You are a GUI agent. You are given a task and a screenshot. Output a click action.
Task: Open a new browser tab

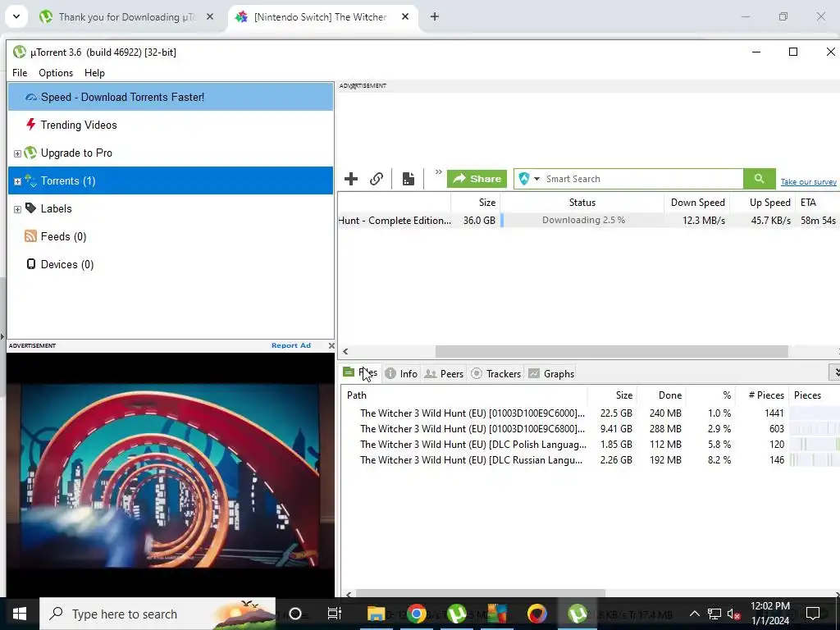tap(435, 16)
